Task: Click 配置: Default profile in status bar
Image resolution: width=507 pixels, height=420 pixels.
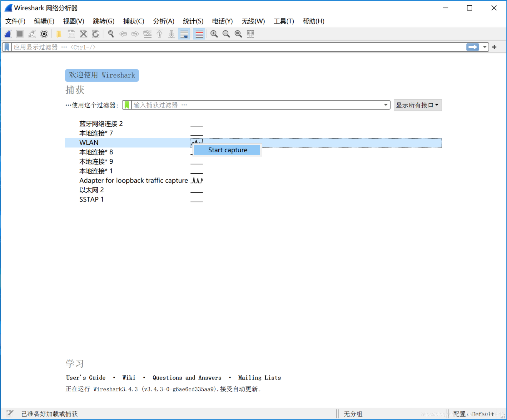Action: tap(474, 414)
